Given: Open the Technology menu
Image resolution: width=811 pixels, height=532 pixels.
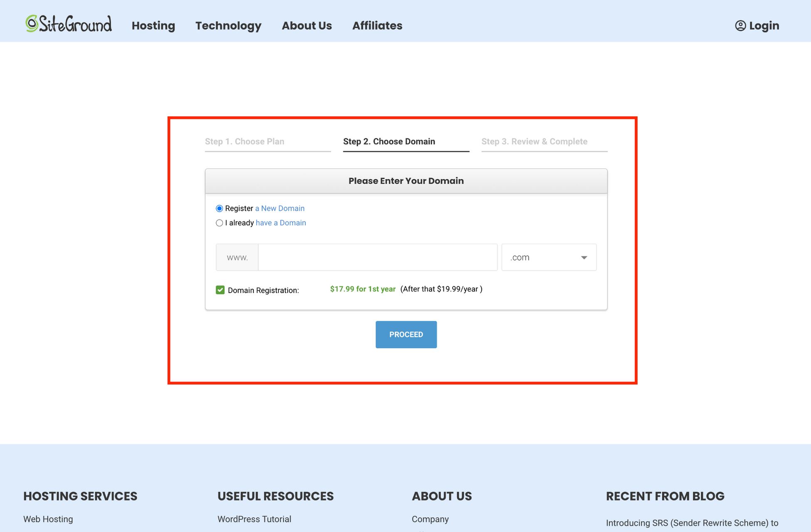Looking at the screenshot, I should tap(228, 25).
